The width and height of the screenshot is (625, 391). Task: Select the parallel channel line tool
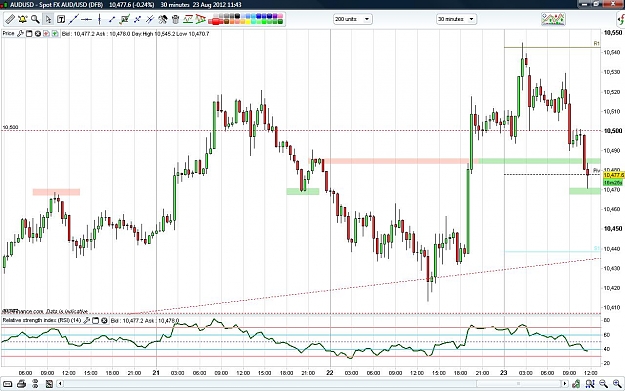pos(150,19)
